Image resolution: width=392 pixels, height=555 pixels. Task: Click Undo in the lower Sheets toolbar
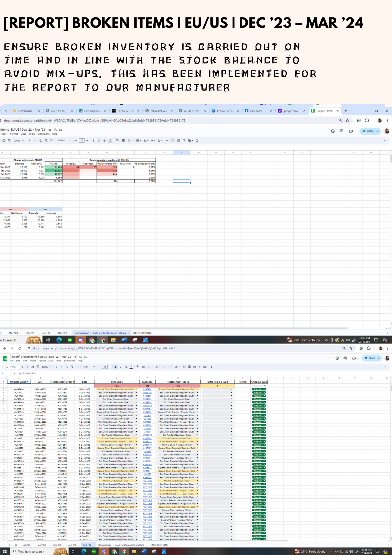click(22, 367)
